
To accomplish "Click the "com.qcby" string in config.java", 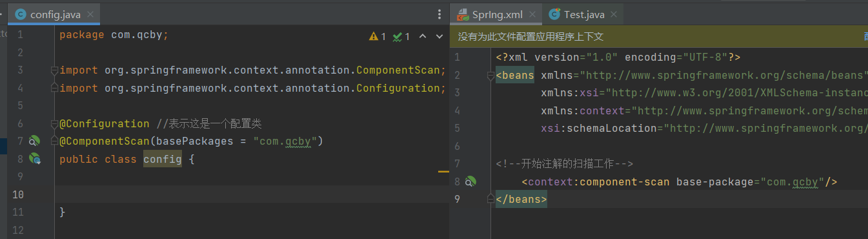I will (x=285, y=141).
